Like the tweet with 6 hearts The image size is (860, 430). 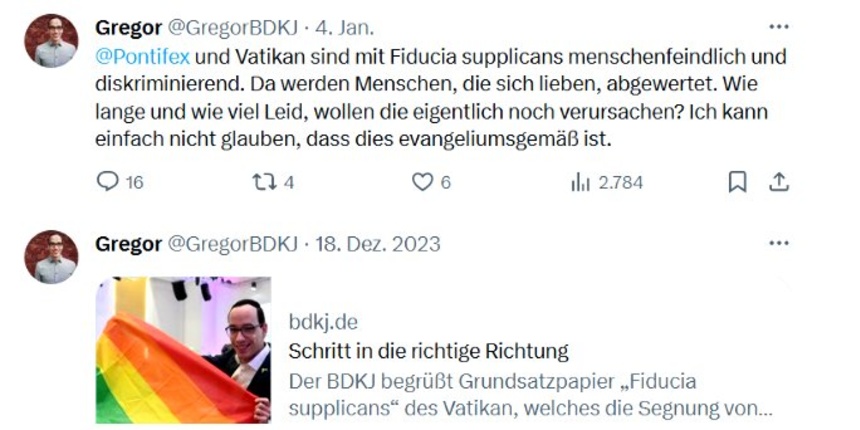(x=422, y=182)
